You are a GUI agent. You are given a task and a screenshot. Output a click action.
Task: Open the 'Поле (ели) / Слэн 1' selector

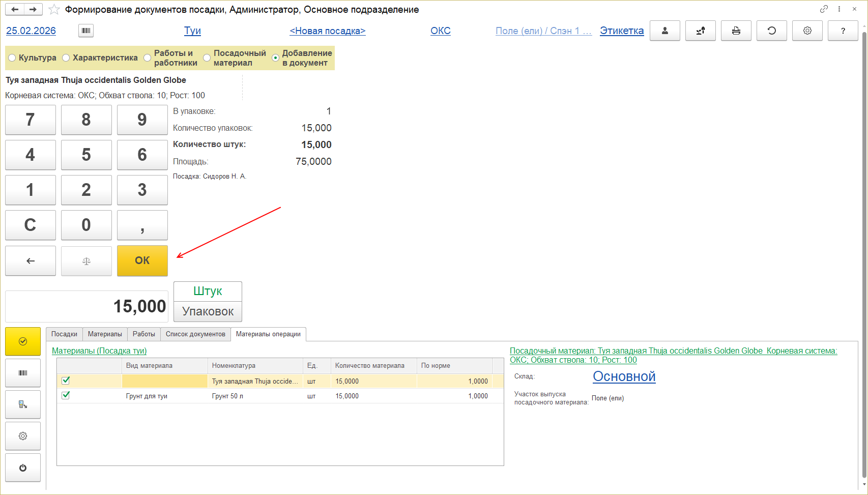(x=543, y=31)
